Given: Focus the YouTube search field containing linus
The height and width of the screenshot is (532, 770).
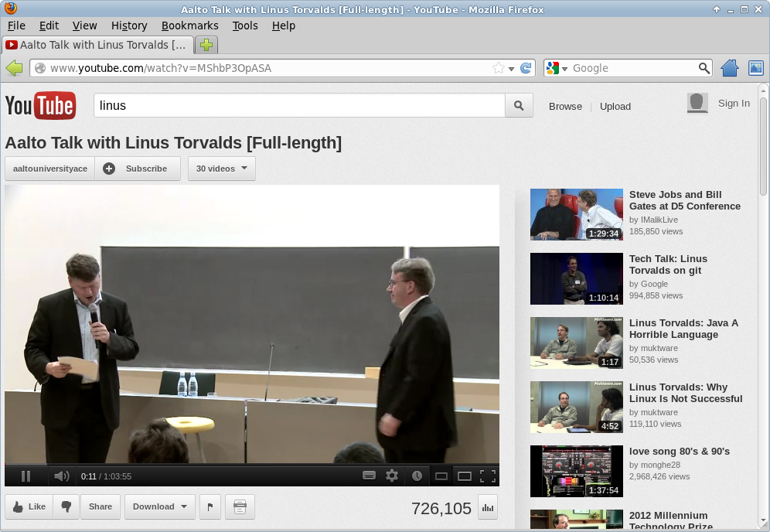Looking at the screenshot, I should pos(299,105).
